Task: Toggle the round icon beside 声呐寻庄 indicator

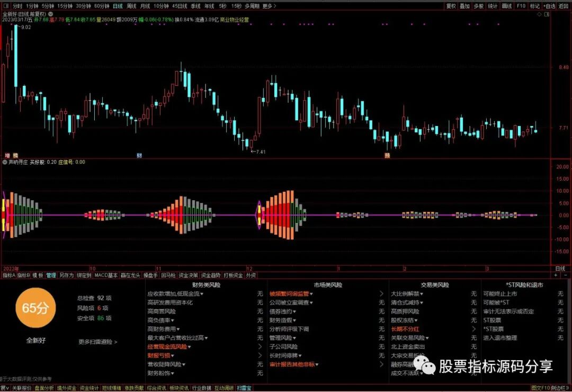Action: click(x=5, y=162)
